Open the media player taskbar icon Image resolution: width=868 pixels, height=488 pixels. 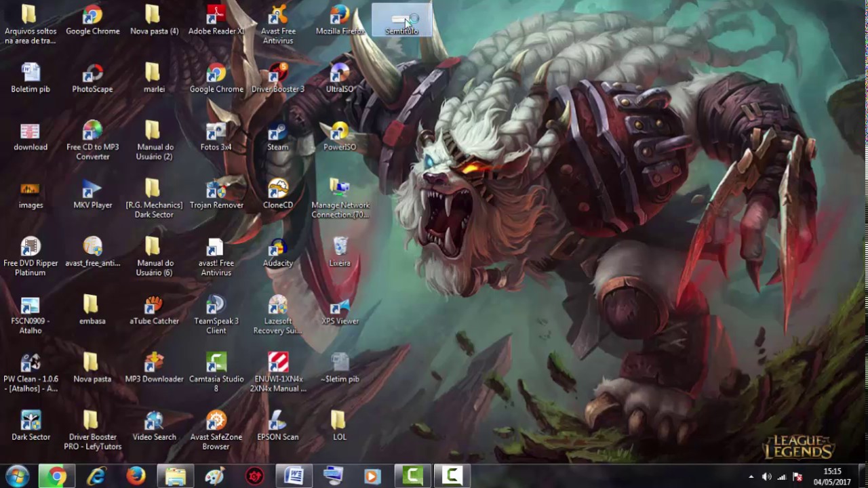click(372, 476)
